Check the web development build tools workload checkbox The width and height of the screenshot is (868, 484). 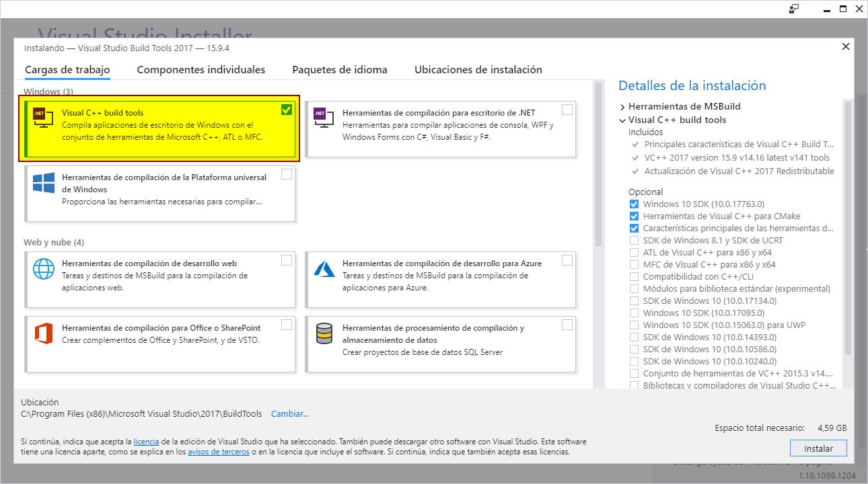click(287, 260)
